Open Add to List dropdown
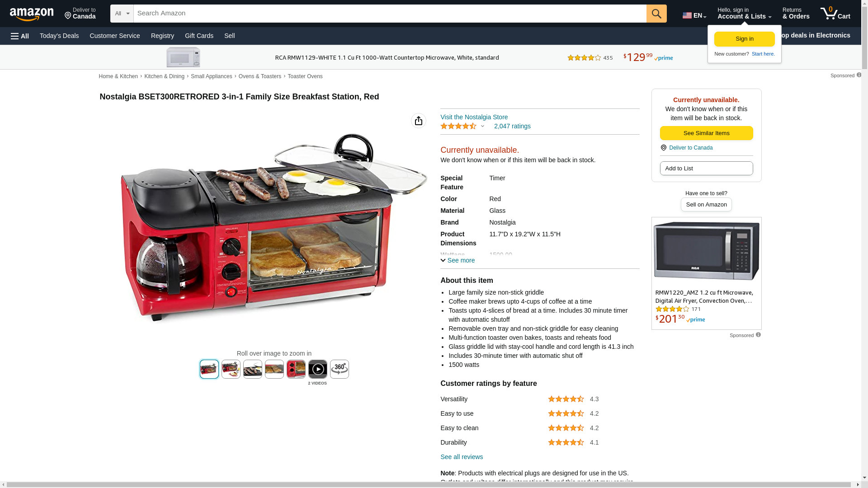 (706, 168)
